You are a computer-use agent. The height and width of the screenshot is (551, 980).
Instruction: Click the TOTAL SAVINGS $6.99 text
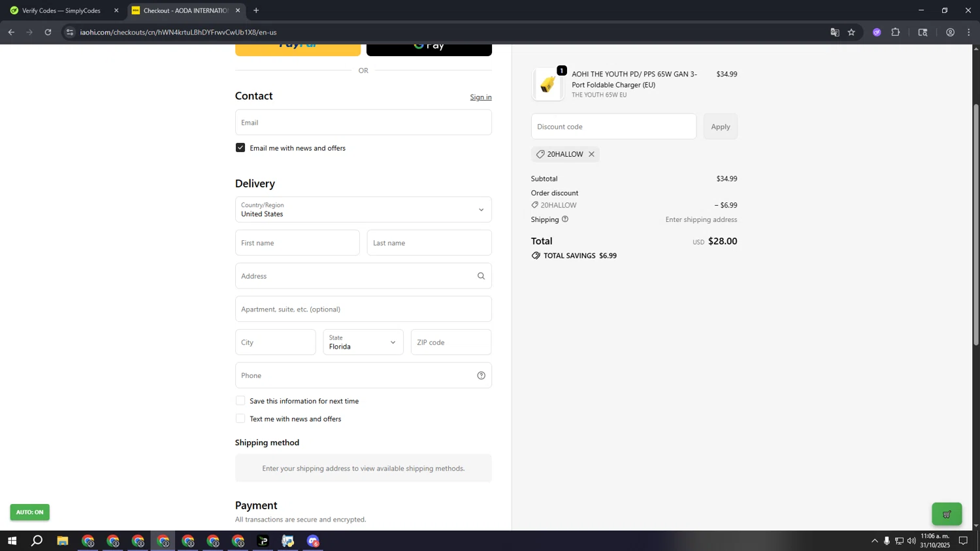[x=580, y=256]
